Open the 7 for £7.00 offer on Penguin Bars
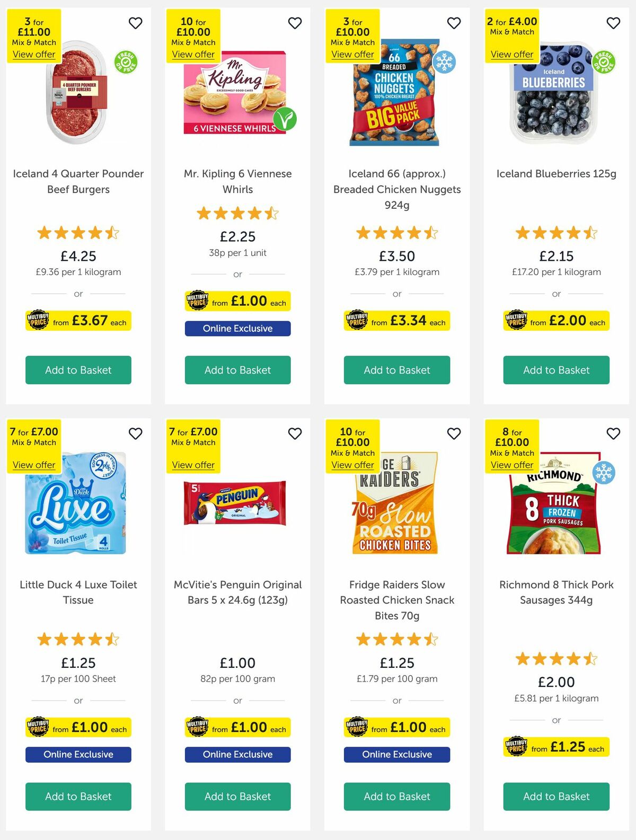This screenshot has height=840, width=636. point(193,465)
